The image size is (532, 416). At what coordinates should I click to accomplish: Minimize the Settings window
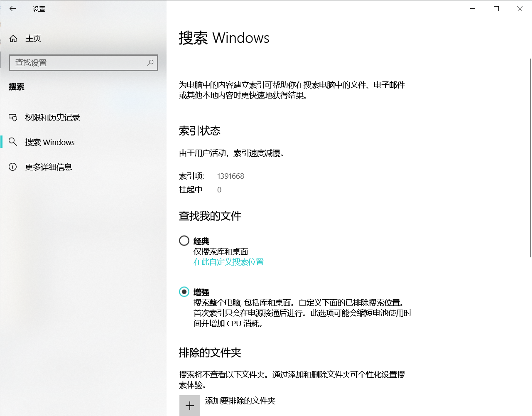click(473, 9)
